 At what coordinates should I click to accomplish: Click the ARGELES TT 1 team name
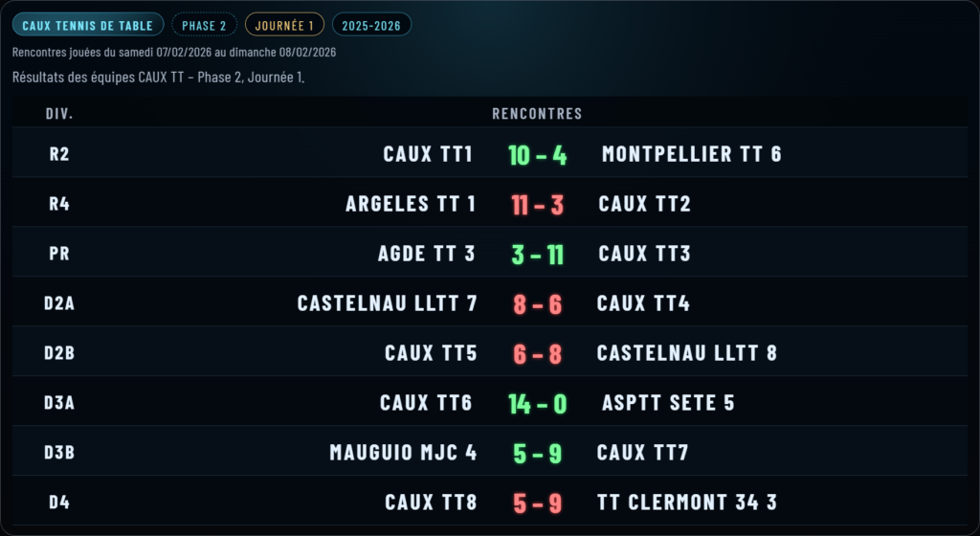(x=411, y=204)
